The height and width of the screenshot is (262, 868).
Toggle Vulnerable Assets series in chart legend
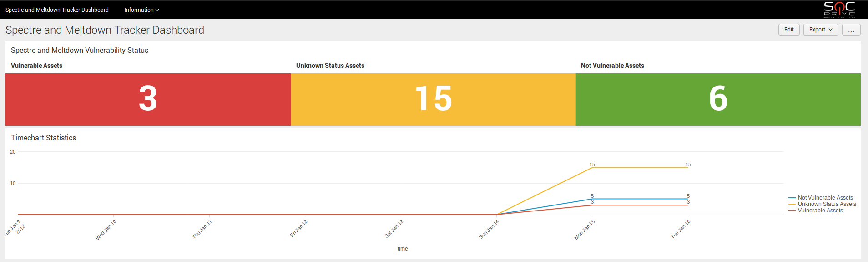point(820,211)
